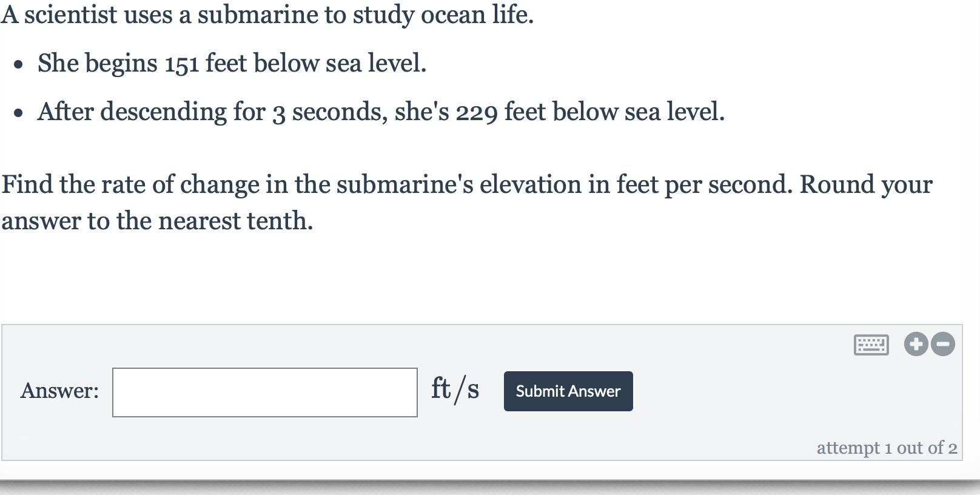Viewport: 980px width, 495px height.
Task: Click the "After descending" bullet text
Action: [381, 112]
